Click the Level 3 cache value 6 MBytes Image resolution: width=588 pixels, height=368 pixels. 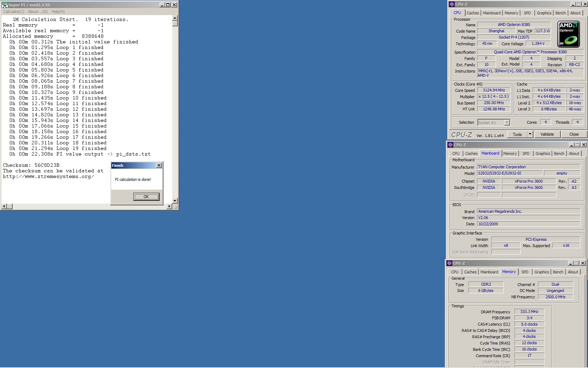pos(549,109)
